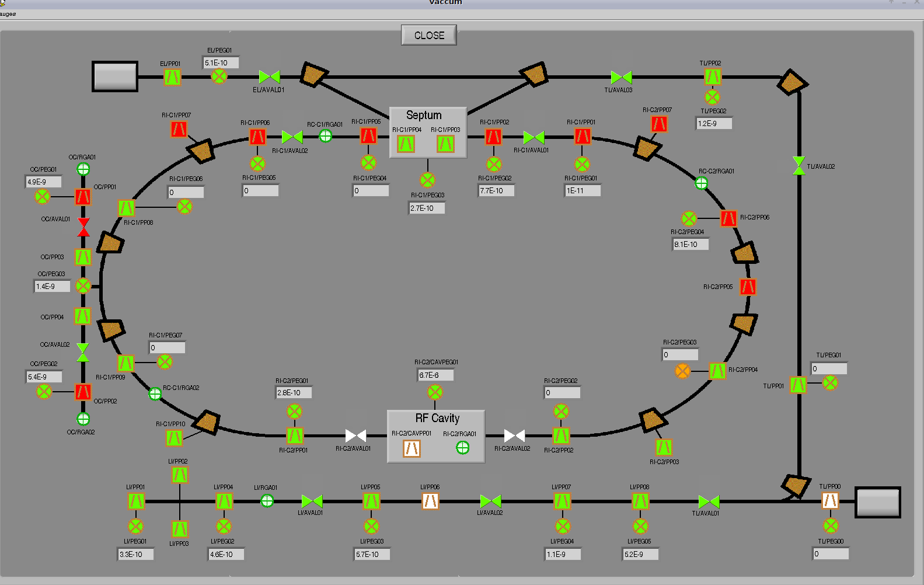Toggle the white RI-C2/AVAL01 valve
This screenshot has height=585, width=924.
tap(355, 436)
